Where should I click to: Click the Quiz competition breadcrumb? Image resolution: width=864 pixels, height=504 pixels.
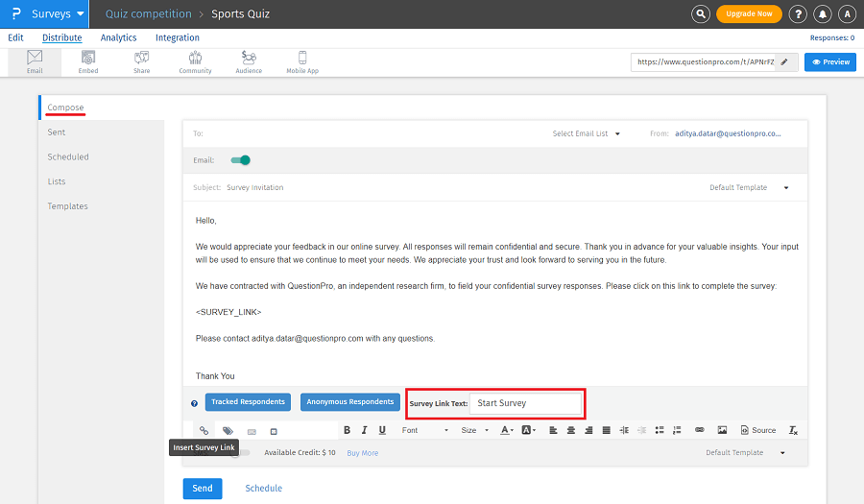click(149, 13)
